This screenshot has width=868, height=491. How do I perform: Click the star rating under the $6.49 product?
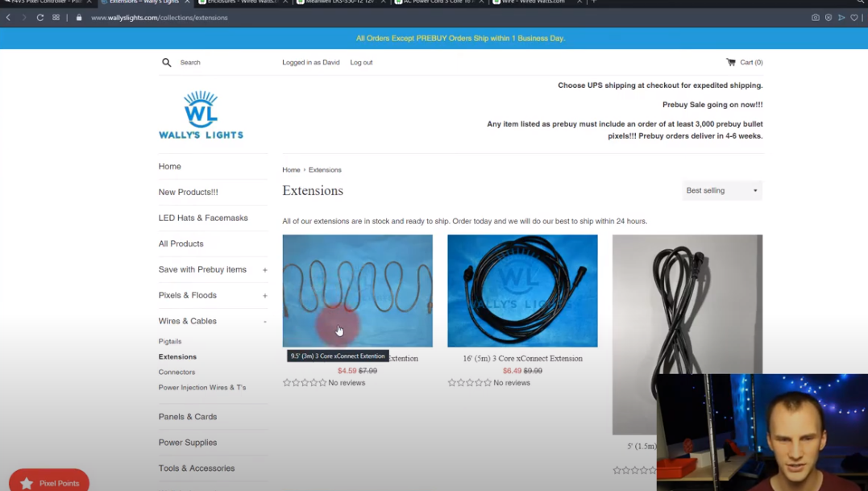click(469, 382)
